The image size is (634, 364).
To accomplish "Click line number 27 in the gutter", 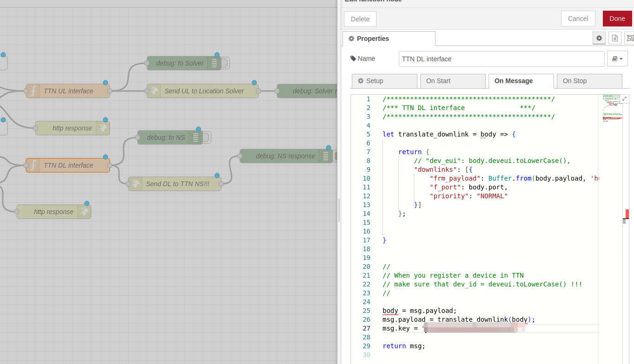I will [x=366, y=328].
